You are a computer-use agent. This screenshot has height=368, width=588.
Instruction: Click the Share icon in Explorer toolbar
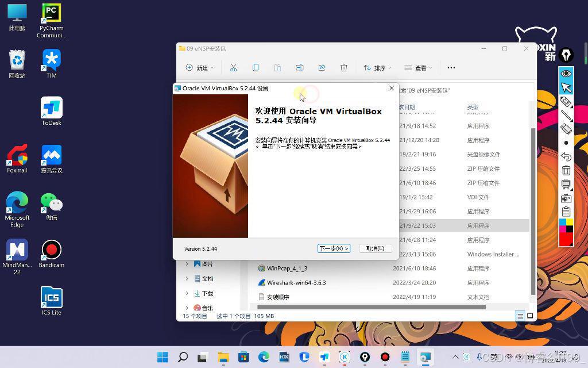[x=322, y=68]
